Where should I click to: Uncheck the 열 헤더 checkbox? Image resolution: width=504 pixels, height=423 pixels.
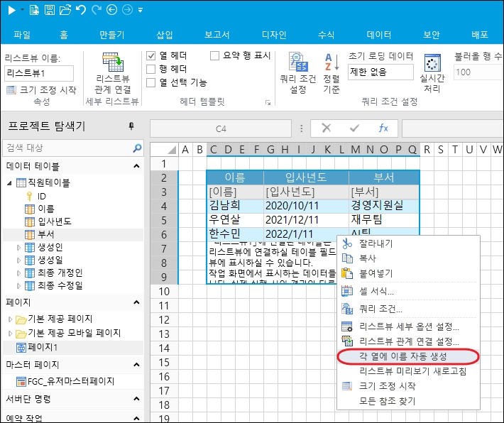(x=151, y=55)
